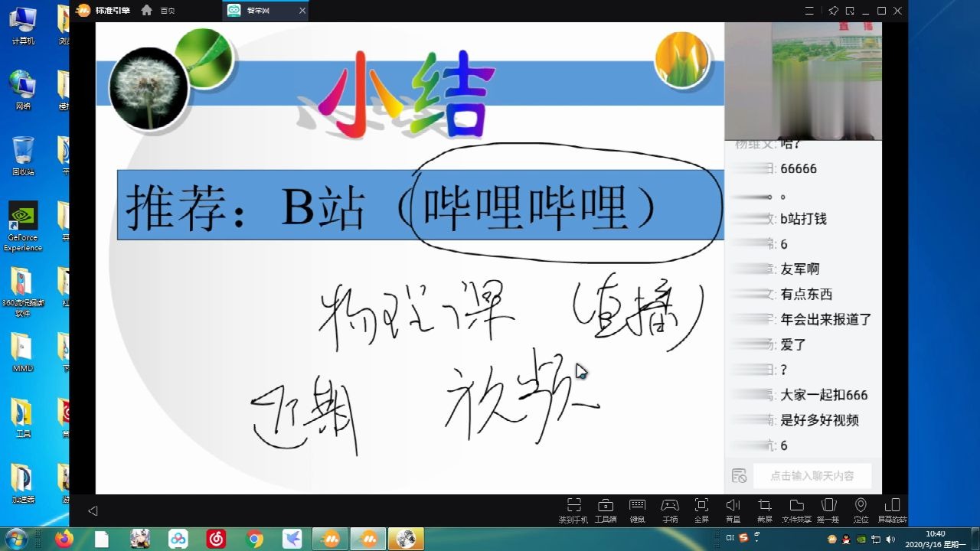This screenshot has width=980, height=551.
Task: Open the 工具箱 toolbox
Action: pyautogui.click(x=606, y=510)
